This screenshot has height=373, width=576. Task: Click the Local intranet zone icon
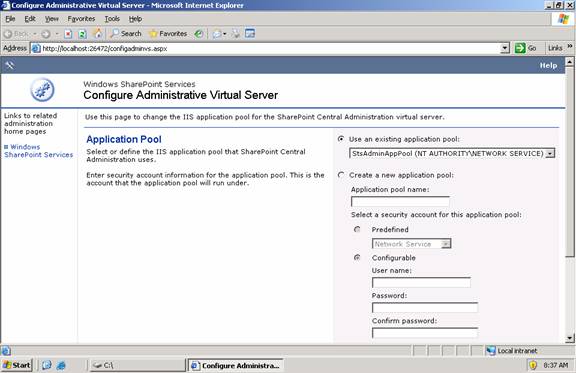[x=491, y=351]
